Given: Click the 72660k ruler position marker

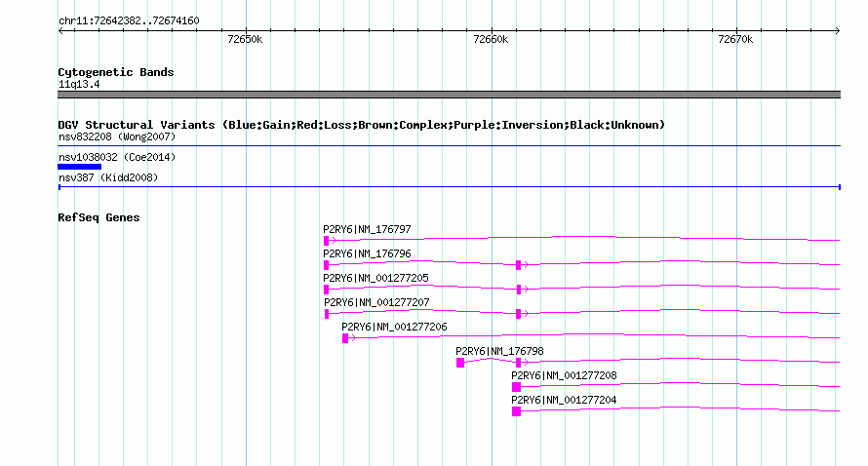Looking at the screenshot, I should tap(491, 39).
